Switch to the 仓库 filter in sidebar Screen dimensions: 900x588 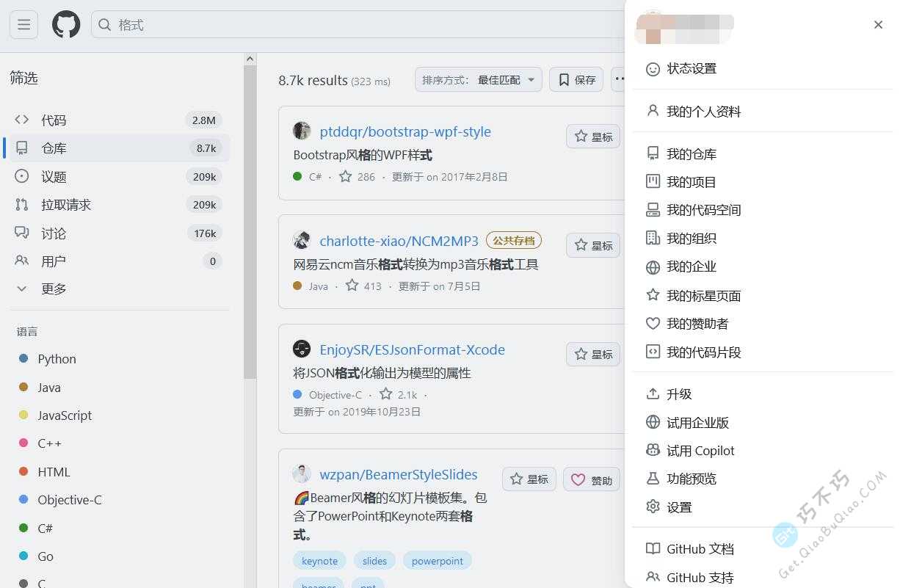(x=53, y=148)
